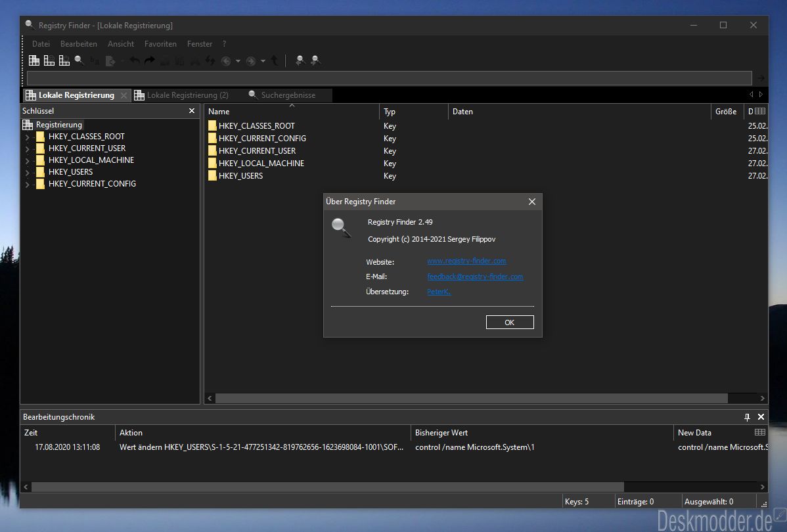The height and width of the screenshot is (532, 787).
Task: Sort the list by the Typ column
Action: coord(414,112)
